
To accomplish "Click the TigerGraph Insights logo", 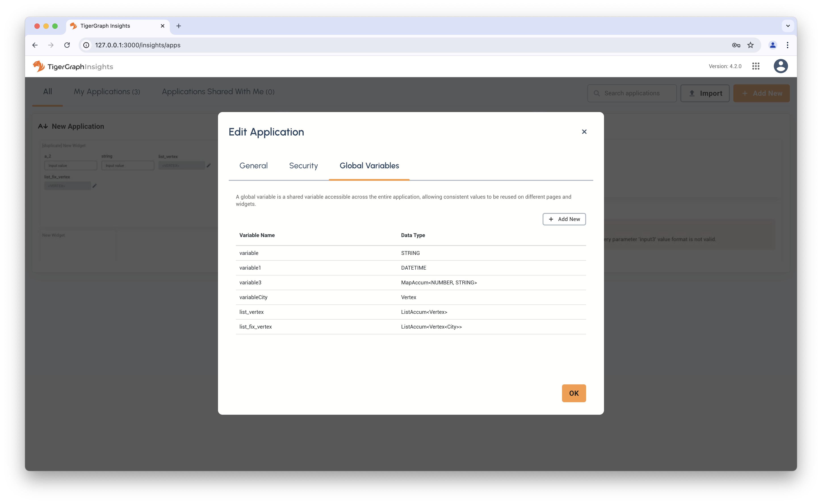I will [73, 66].
